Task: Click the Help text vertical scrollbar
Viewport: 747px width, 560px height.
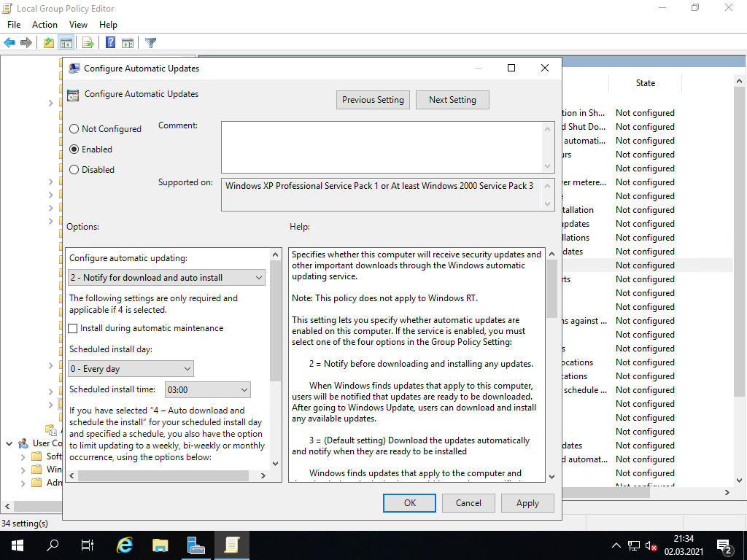Action: tap(551, 365)
